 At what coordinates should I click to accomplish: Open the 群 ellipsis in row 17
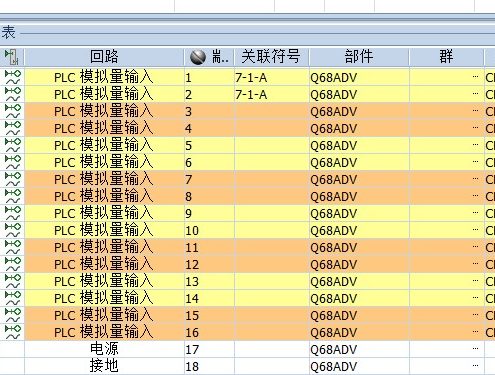tap(475, 349)
